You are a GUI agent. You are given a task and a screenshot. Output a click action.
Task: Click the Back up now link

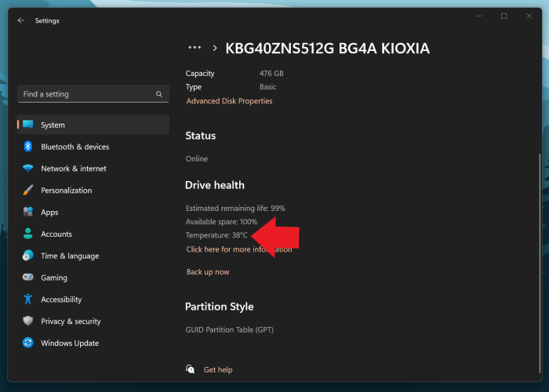point(208,272)
